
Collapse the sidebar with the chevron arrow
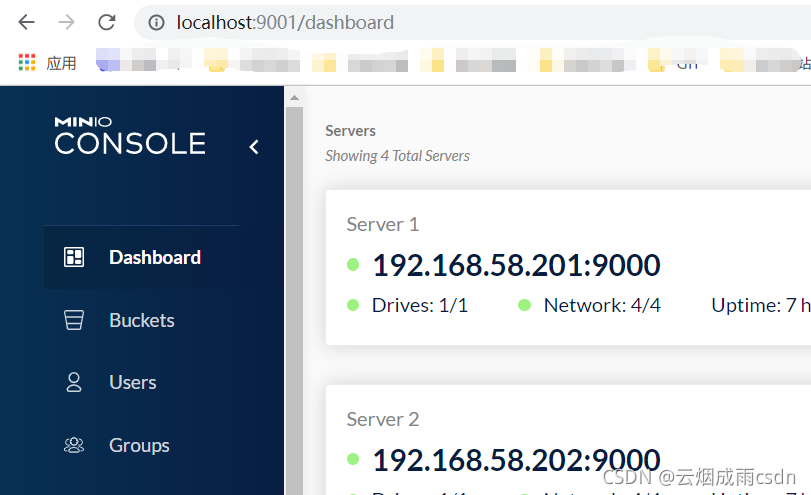pos(254,147)
